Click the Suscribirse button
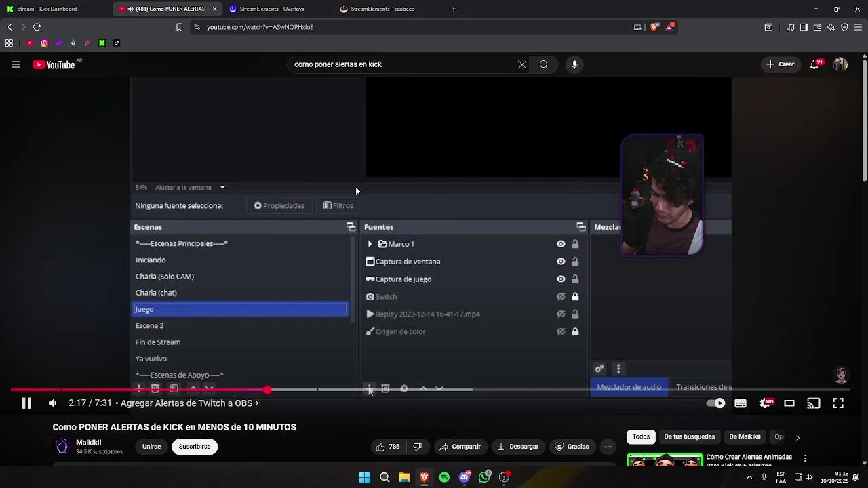 point(195,447)
